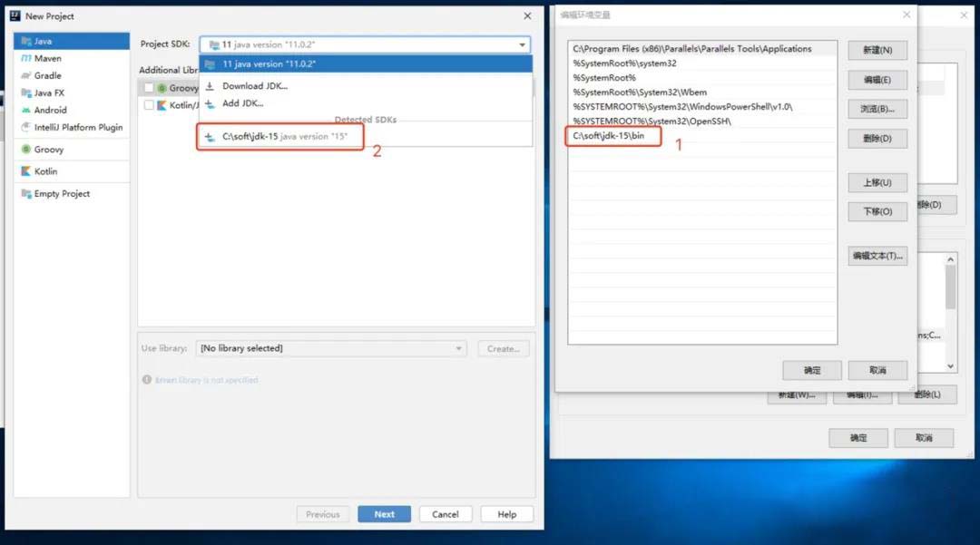
Task: Close the 编辑环境变量 dialog
Action: pos(906,15)
